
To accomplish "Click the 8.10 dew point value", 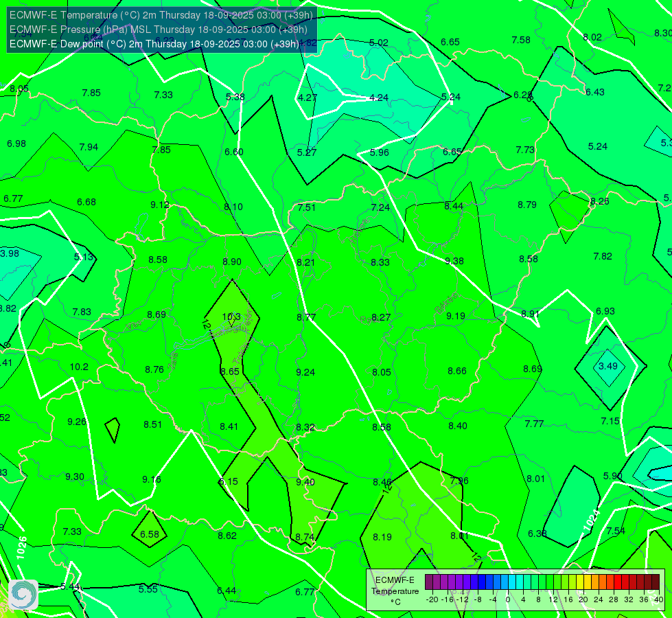I will [x=233, y=207].
